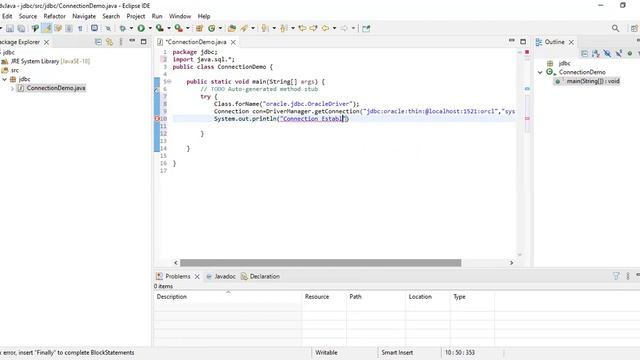This screenshot has width=640, height=360.
Task: Collapse ConnectionDemo class in Outline
Action: (540, 72)
